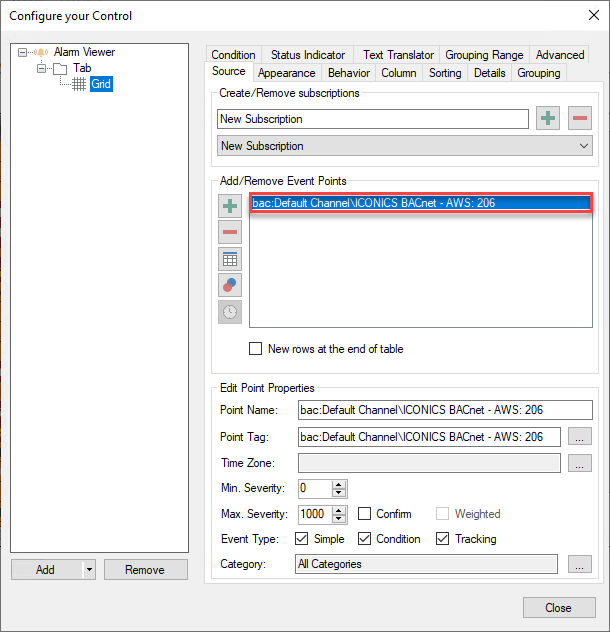Click the table grid icon in event points
This screenshot has height=632, width=610.
(230, 259)
